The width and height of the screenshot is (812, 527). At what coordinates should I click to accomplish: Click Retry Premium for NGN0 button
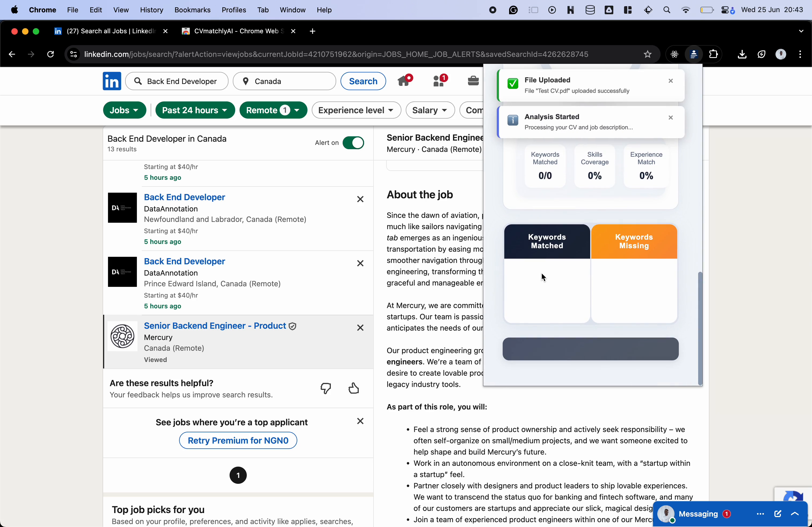point(238,440)
